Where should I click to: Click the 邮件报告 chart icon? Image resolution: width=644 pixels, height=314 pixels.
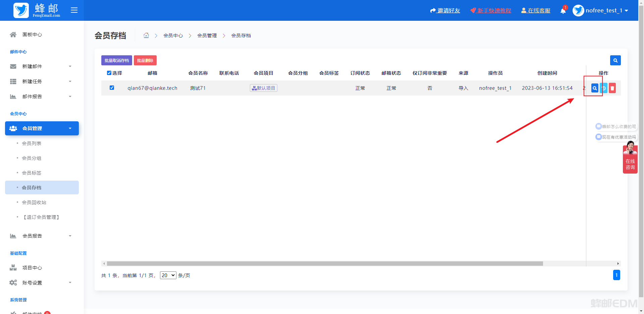click(x=13, y=97)
